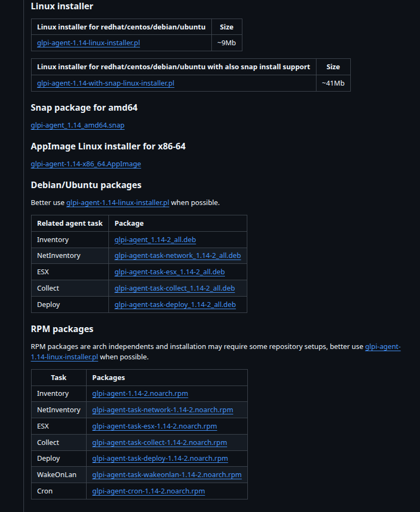Download glpi-agent-cron-1.14-2.noarch.rpm package
This screenshot has width=420, height=512.
[148, 491]
